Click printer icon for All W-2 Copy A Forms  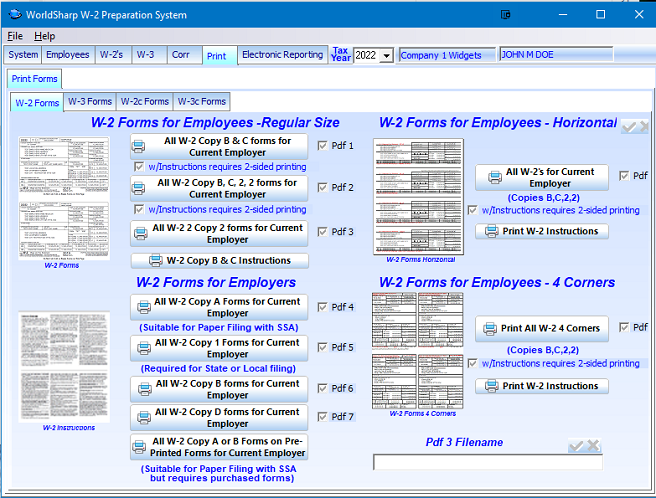pyautogui.click(x=143, y=307)
